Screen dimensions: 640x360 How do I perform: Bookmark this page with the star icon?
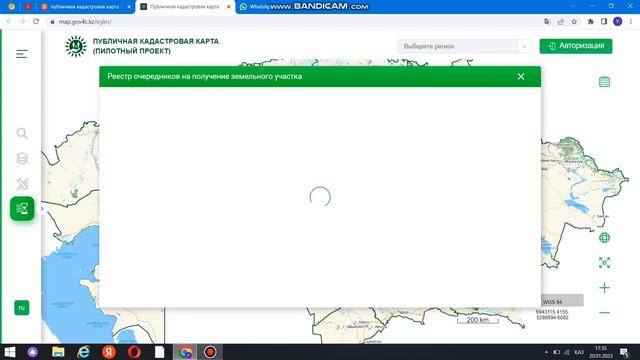click(x=574, y=22)
